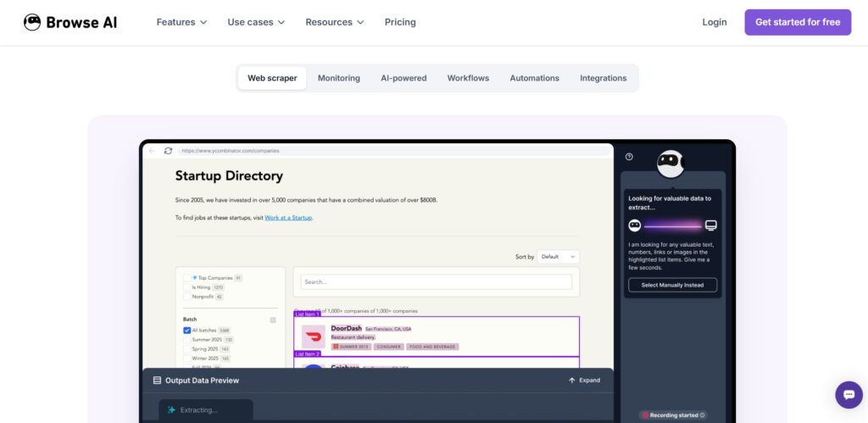Open the Work at a Startup link
Screen dimensions: 868x423
pos(288,218)
